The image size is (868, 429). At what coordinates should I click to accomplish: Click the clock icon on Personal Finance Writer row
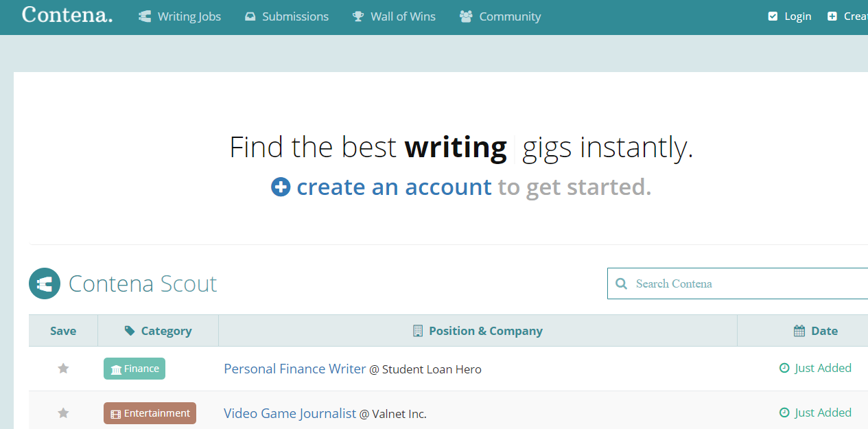(x=784, y=368)
